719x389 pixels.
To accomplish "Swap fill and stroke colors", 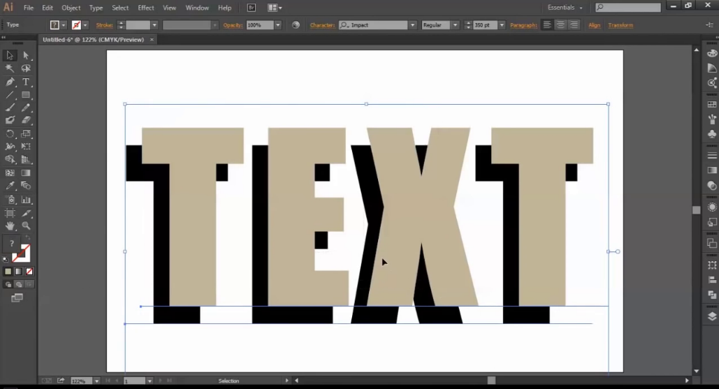I will [28, 237].
